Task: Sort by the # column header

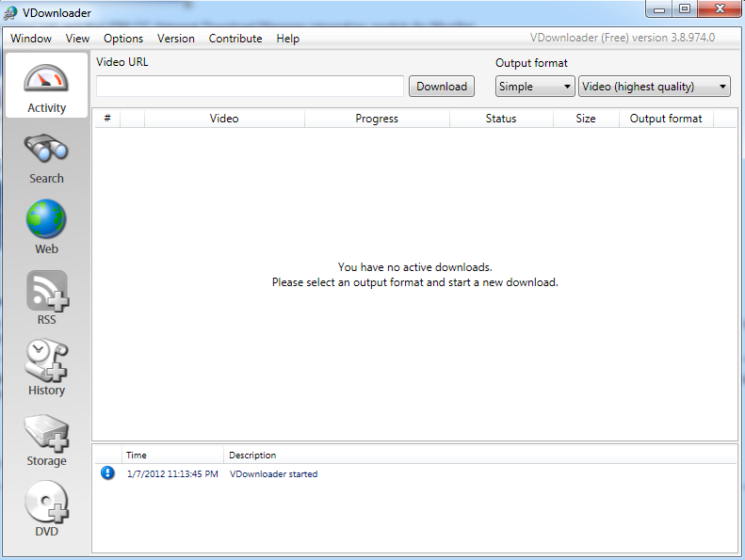Action: pyautogui.click(x=107, y=119)
